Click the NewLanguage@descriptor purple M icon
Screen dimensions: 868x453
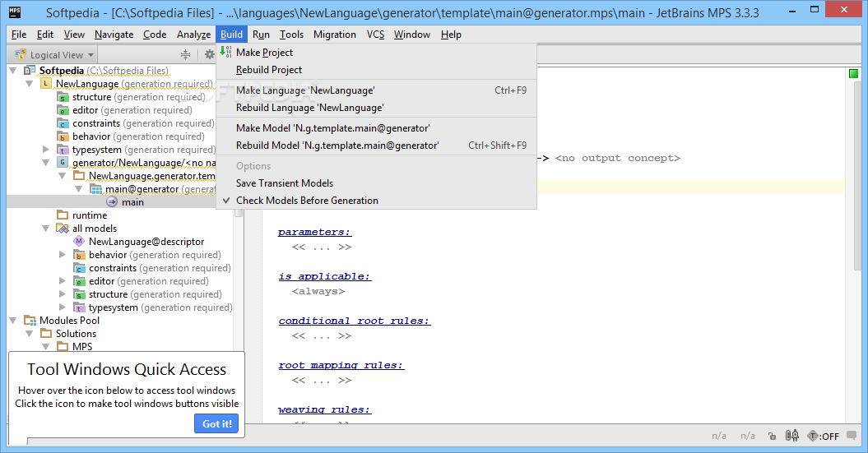tap(79, 242)
